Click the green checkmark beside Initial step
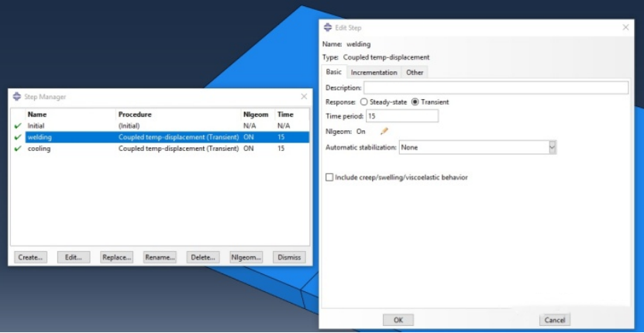Image resolution: width=644 pixels, height=333 pixels. (x=18, y=125)
